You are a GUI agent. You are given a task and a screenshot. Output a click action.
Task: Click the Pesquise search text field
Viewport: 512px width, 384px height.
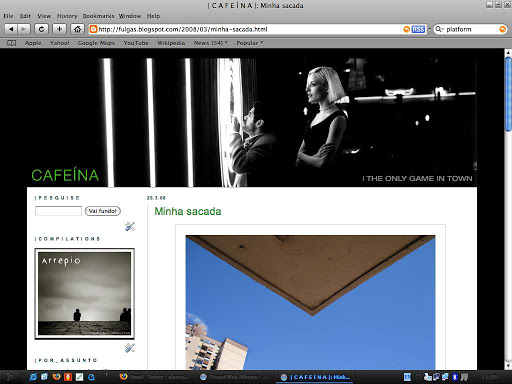pos(58,211)
